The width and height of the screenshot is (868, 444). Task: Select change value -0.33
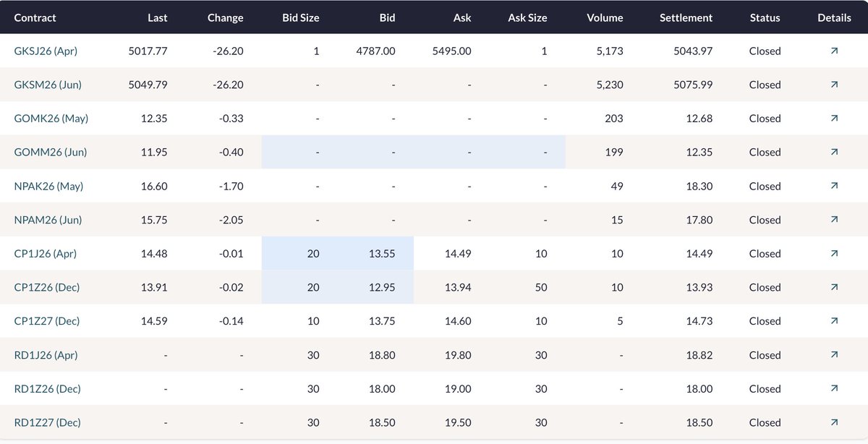(231, 119)
